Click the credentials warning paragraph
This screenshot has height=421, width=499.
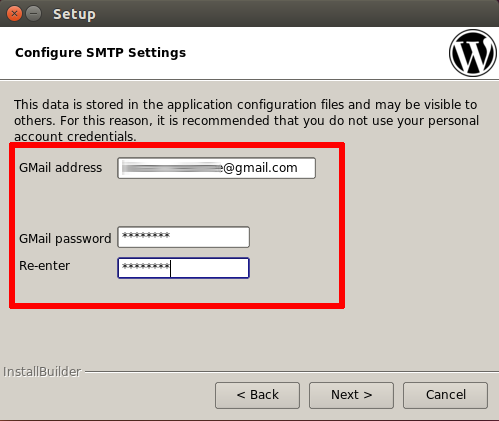click(x=246, y=120)
